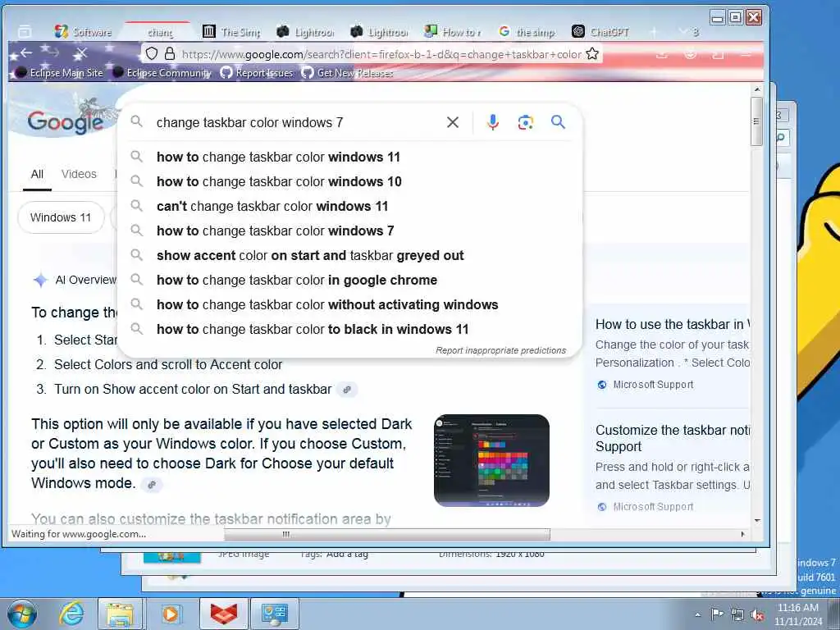Clear the search box with the X icon
Screen dimensions: 840x630
click(x=452, y=123)
